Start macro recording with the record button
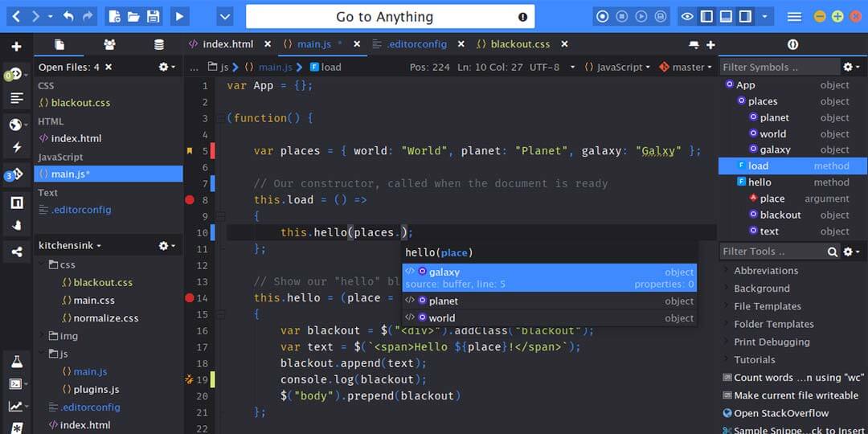The width and height of the screenshot is (868, 434). pos(603,16)
